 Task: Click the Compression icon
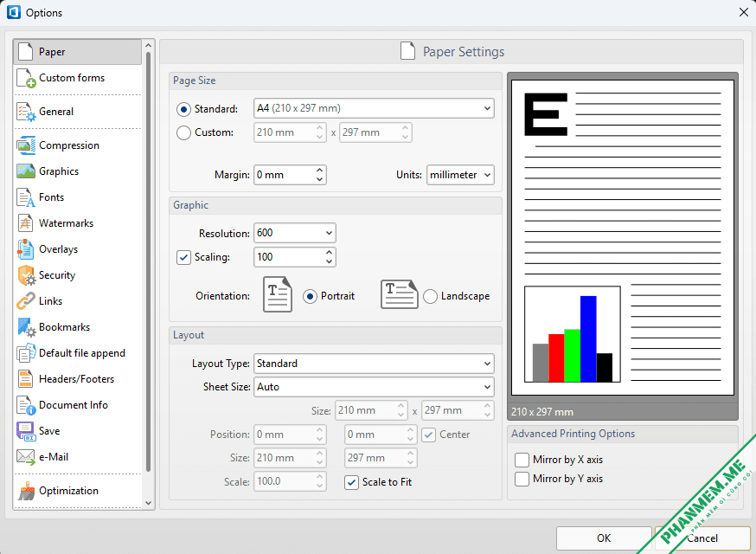[x=26, y=145]
